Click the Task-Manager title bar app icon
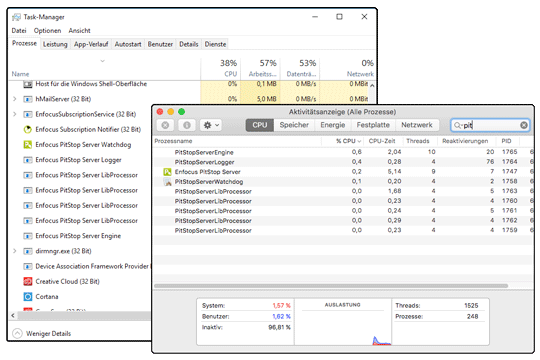The width and height of the screenshot is (540, 360). tap(16, 17)
